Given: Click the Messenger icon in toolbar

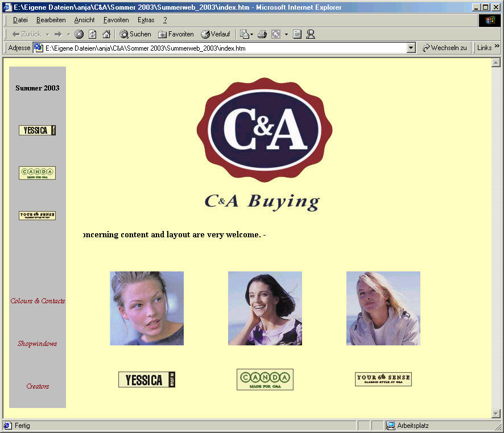Looking at the screenshot, I should click(x=311, y=34).
